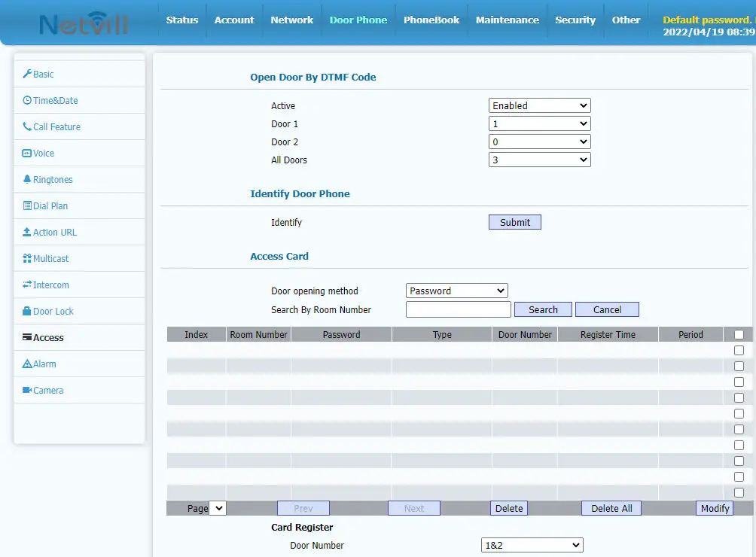Click the wrench icon beside Basic
This screenshot has height=557, width=756.
pos(27,74)
